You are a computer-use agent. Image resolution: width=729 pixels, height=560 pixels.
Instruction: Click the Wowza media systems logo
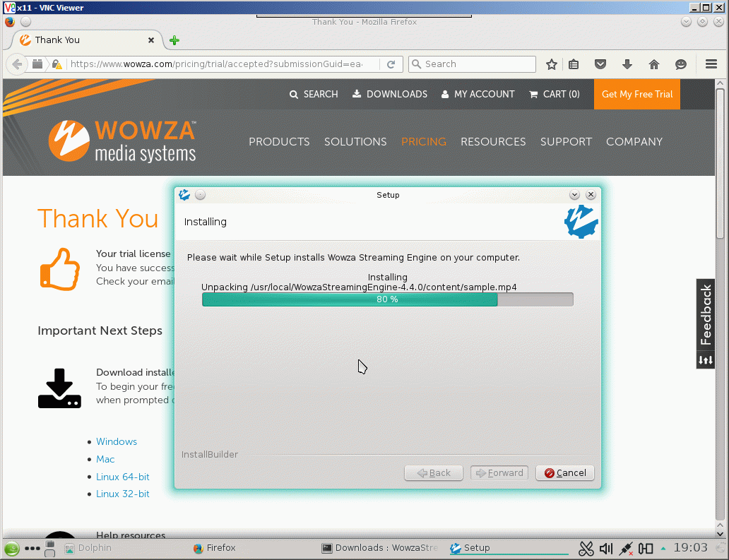(x=122, y=141)
